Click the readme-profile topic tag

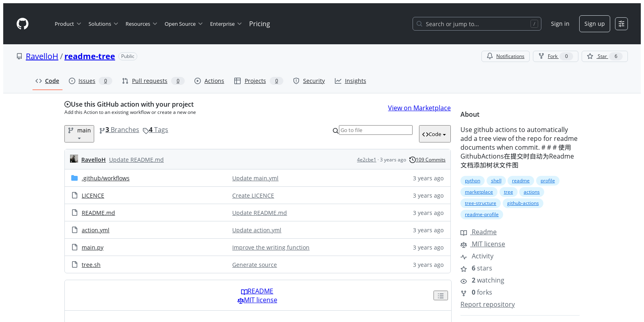[482, 215]
